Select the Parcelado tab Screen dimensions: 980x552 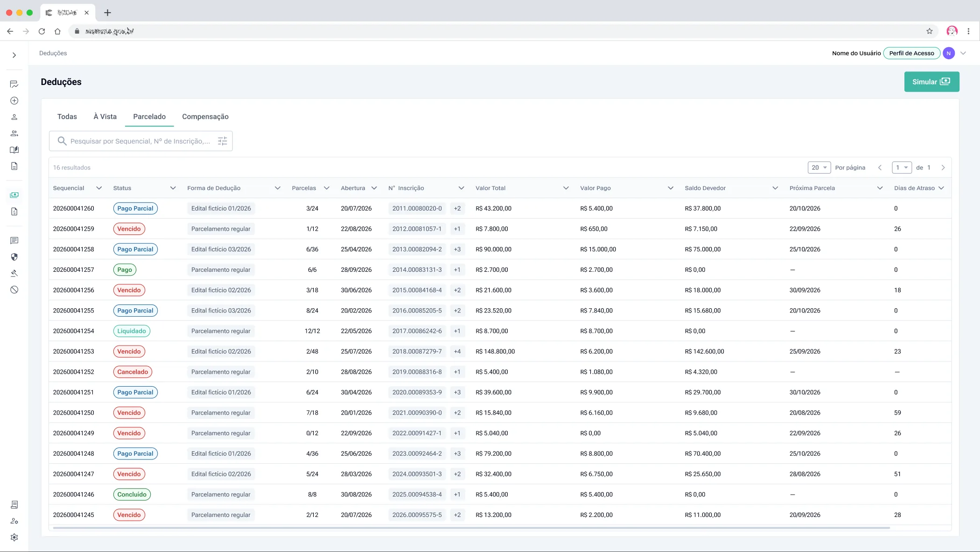[x=149, y=117]
